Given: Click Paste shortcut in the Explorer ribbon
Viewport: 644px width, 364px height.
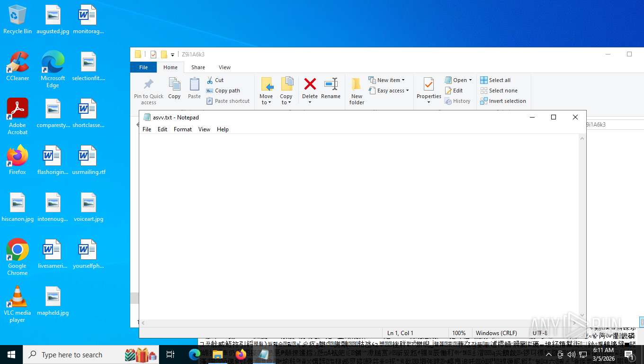Looking at the screenshot, I should tap(228, 101).
